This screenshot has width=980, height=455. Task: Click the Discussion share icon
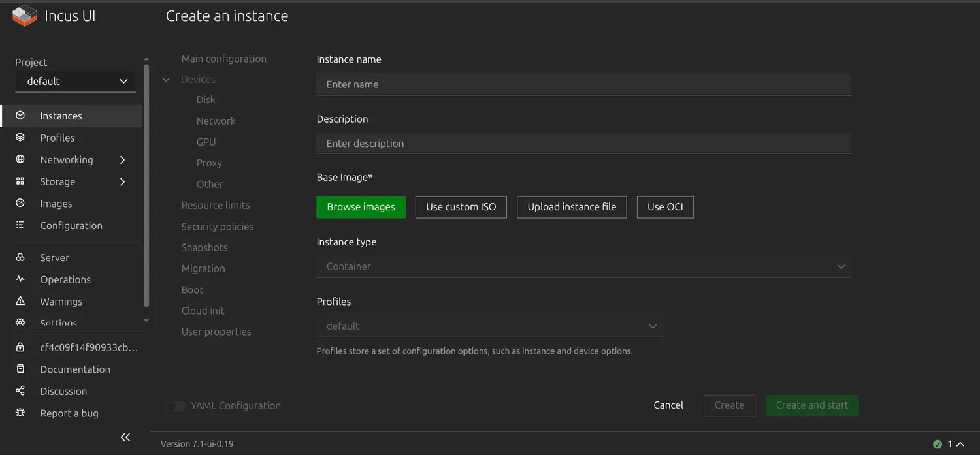(x=20, y=391)
